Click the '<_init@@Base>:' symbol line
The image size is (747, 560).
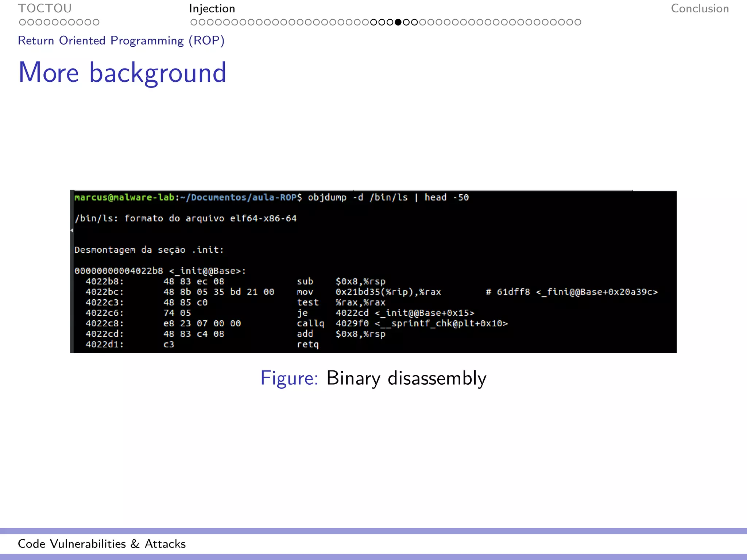[x=160, y=271]
